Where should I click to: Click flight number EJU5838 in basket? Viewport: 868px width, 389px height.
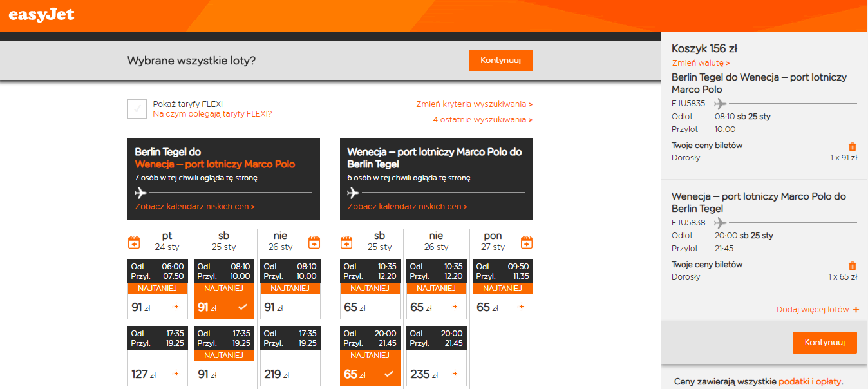(x=688, y=222)
